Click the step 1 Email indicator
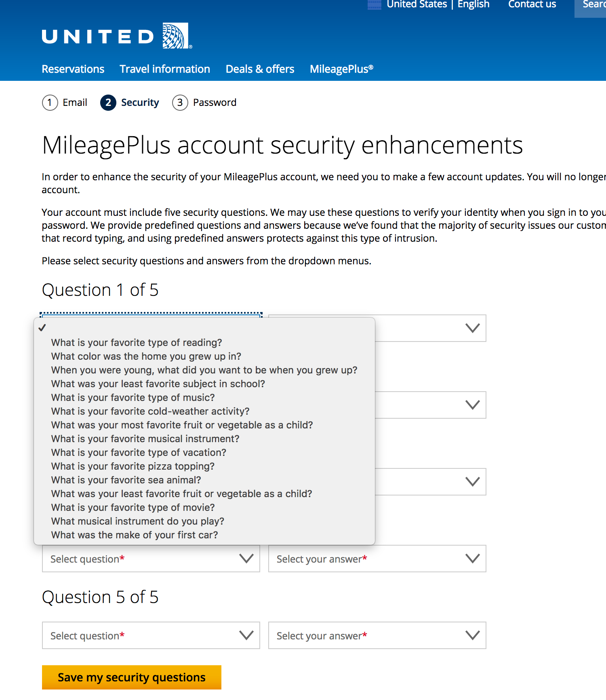Screen dimensions: 606x700 click(x=65, y=103)
